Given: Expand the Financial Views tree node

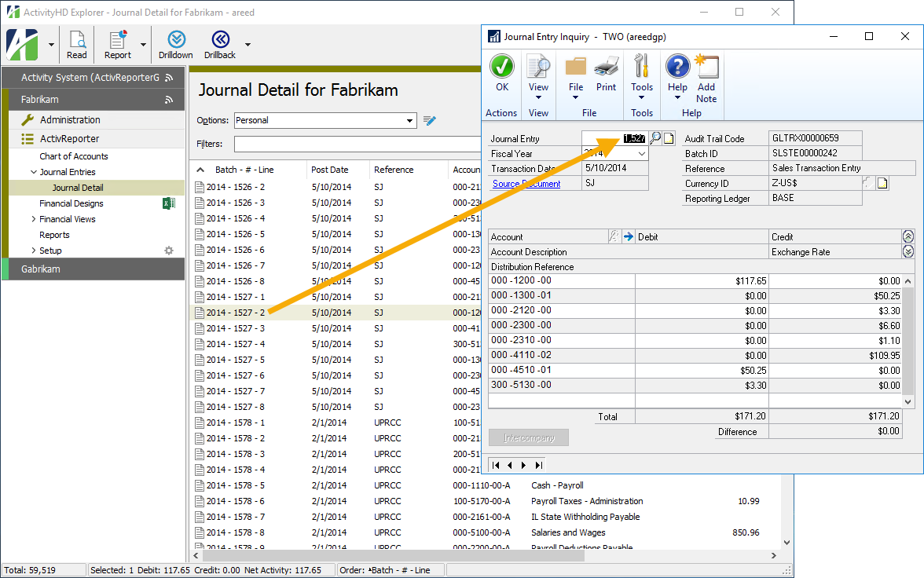Looking at the screenshot, I should [x=33, y=219].
